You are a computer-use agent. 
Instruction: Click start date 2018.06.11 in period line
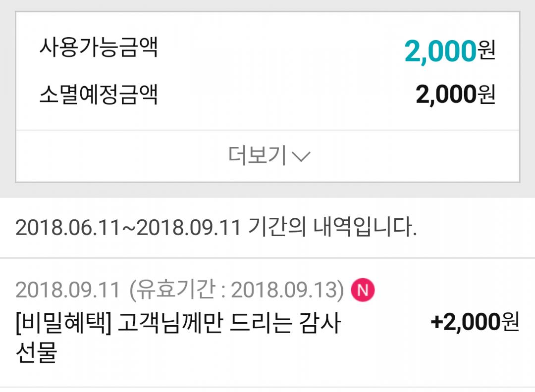[x=67, y=228]
